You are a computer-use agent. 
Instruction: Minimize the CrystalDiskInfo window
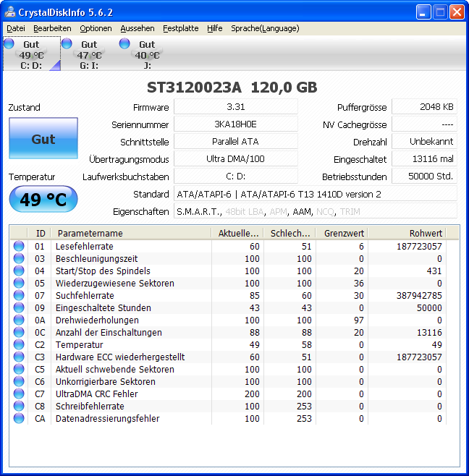(423, 12)
